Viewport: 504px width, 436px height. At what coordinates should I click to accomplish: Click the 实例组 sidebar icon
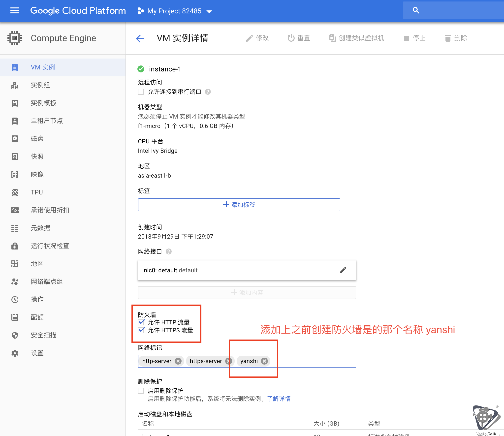(x=15, y=85)
